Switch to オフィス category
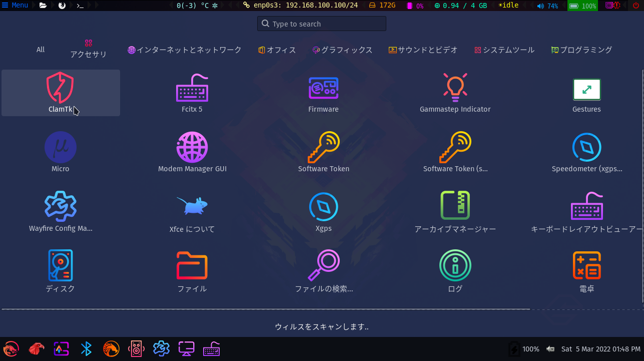The height and width of the screenshot is (361, 644). [x=277, y=50]
